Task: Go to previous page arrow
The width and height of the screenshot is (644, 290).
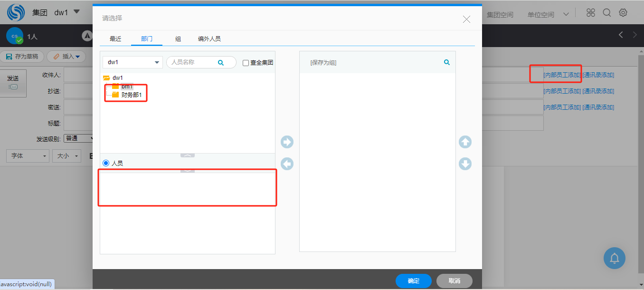Action: 620,35
